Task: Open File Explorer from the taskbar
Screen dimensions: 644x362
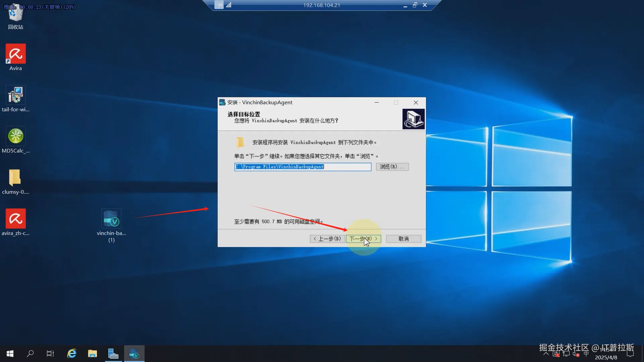Action: coord(92,354)
